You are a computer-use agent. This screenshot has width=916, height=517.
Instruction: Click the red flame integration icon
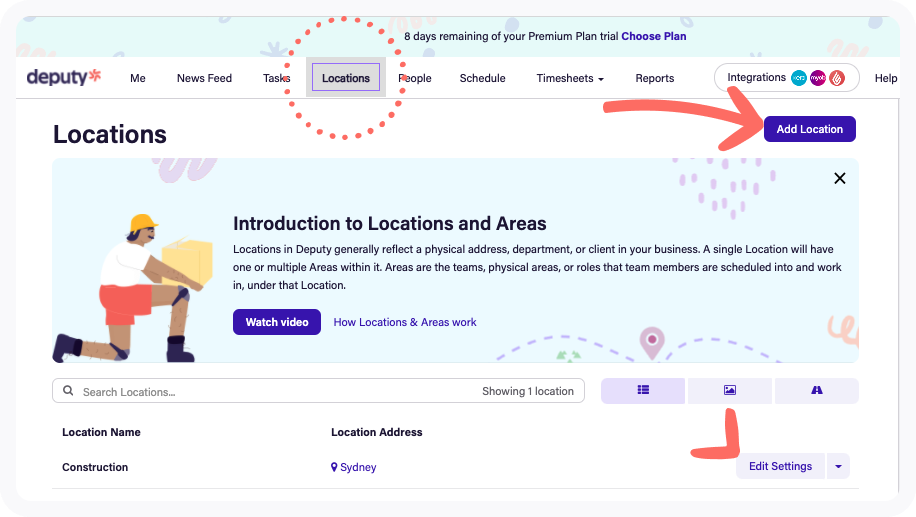[x=837, y=78]
